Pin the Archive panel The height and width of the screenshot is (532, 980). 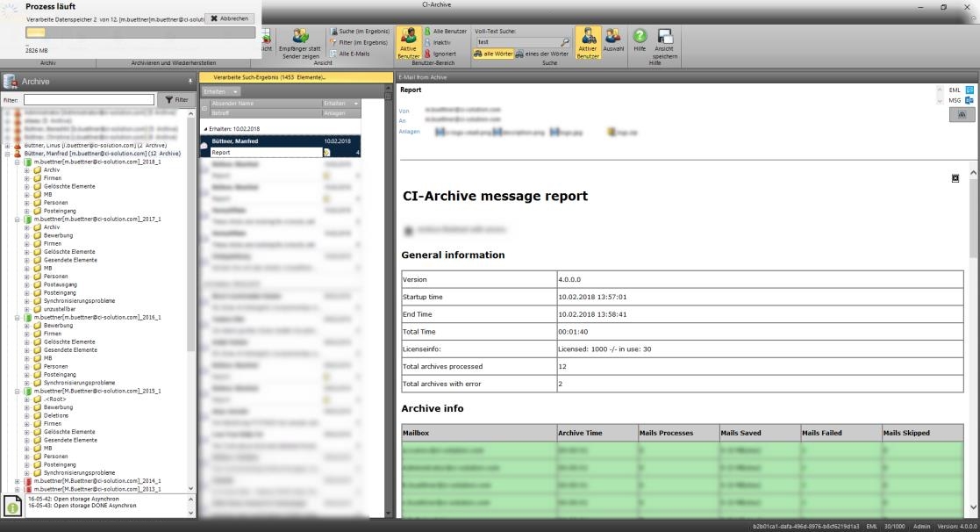click(x=190, y=82)
